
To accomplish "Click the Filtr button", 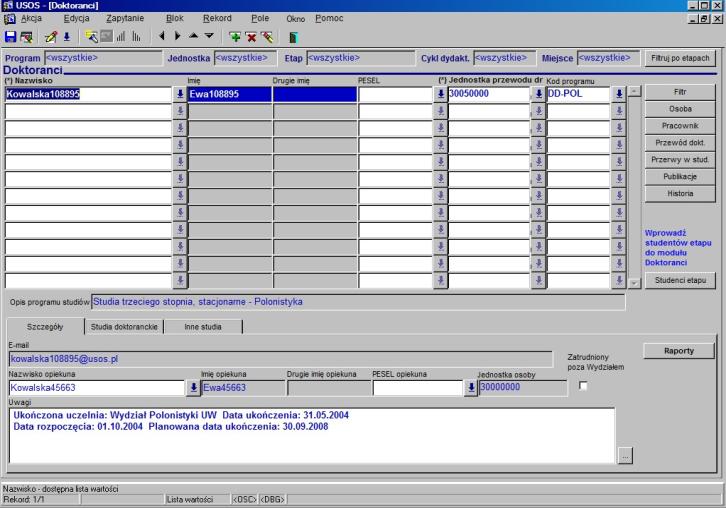I will click(x=680, y=92).
